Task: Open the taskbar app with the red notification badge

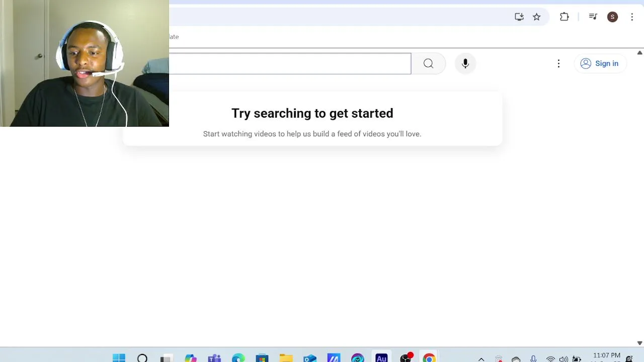Action: tap(406, 358)
